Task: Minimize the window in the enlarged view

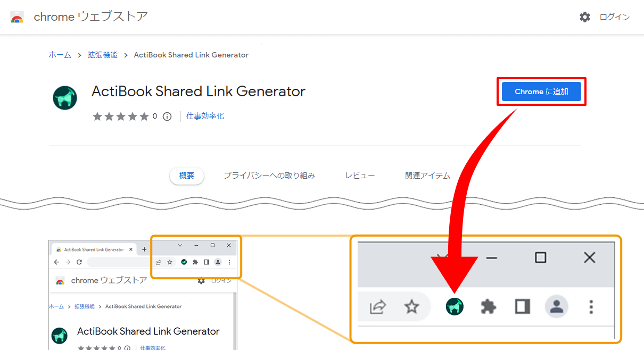Action: pos(492,258)
